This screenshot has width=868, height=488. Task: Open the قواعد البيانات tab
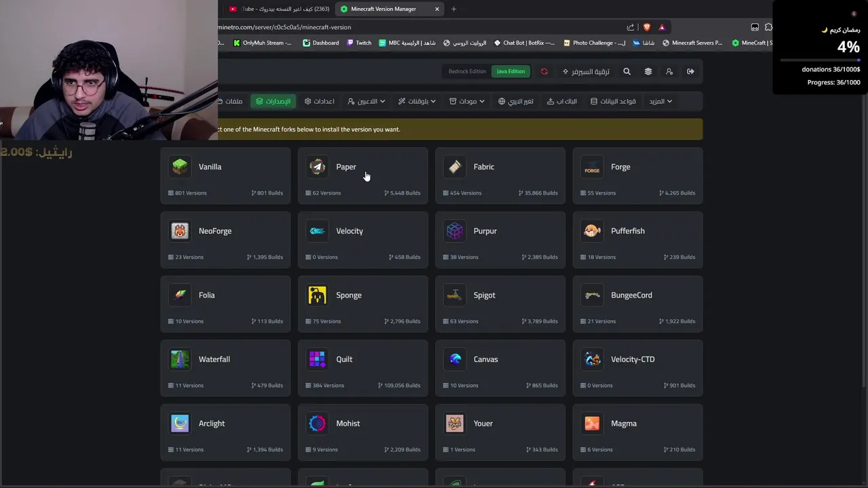[613, 101]
